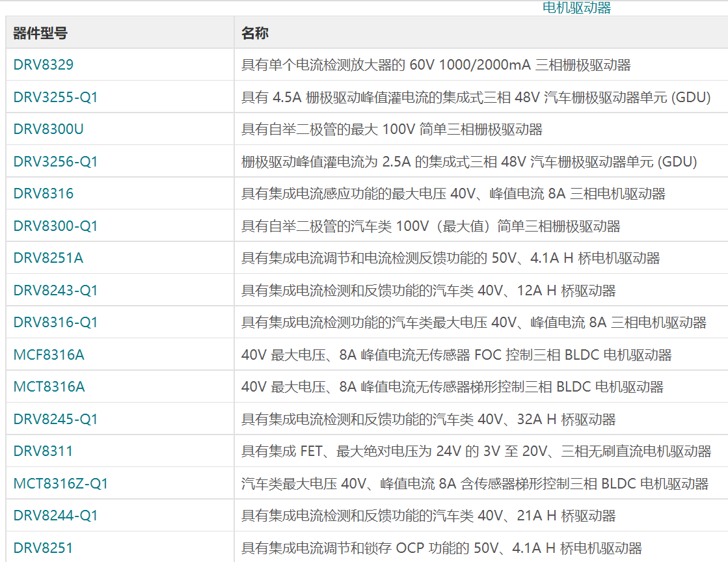This screenshot has width=728, height=562.
Task: Select the 汽车类 100V（最大值）description
Action: (x=431, y=226)
